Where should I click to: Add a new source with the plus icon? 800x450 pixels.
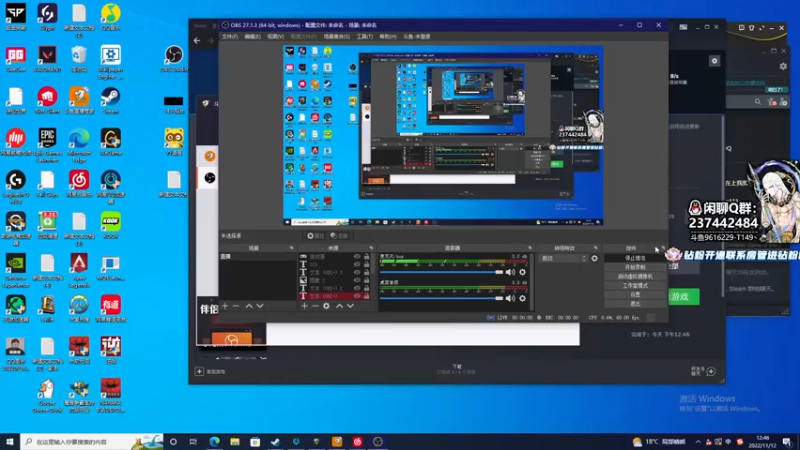[304, 306]
